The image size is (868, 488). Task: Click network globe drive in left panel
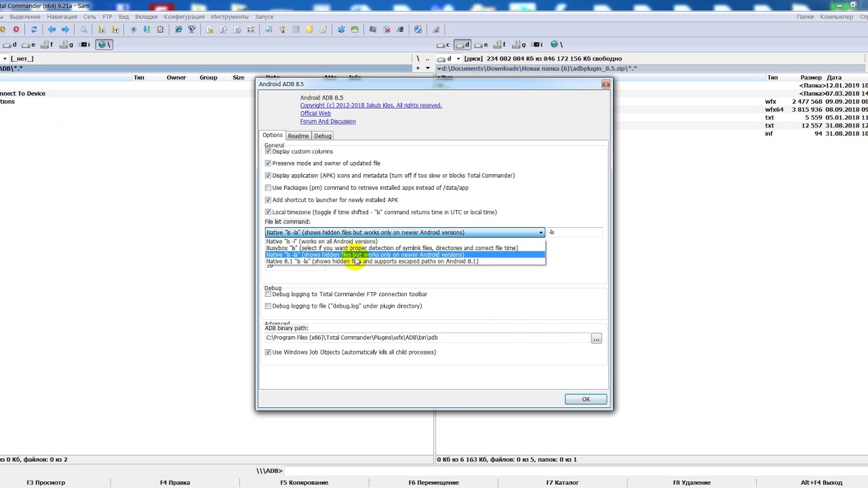point(104,45)
